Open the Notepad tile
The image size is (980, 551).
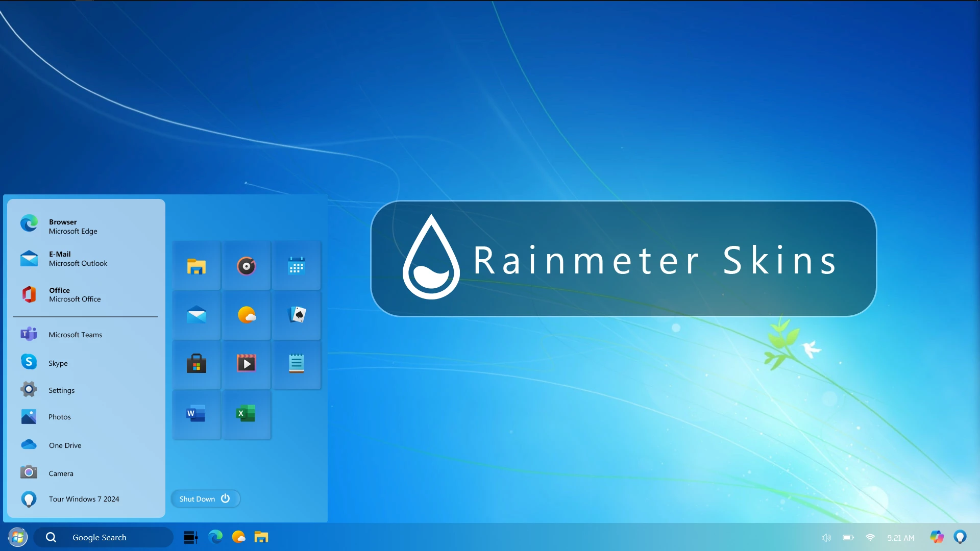click(297, 365)
